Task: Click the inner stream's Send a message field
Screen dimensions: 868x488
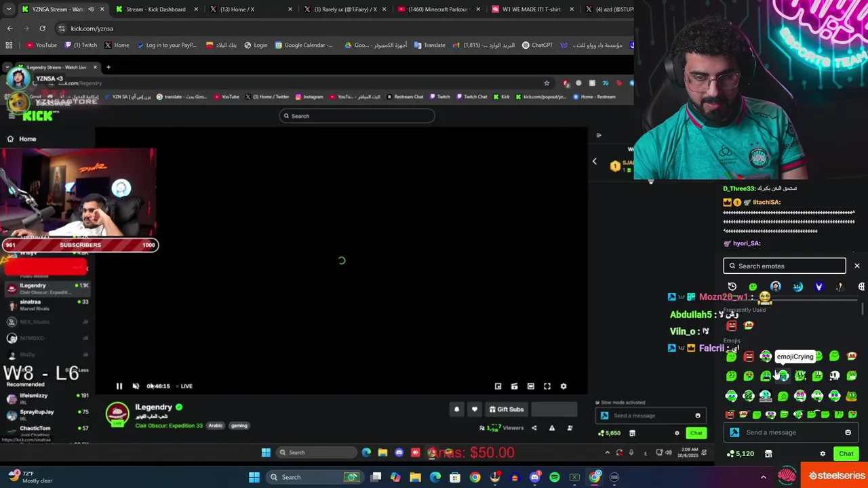Action: coord(650,415)
